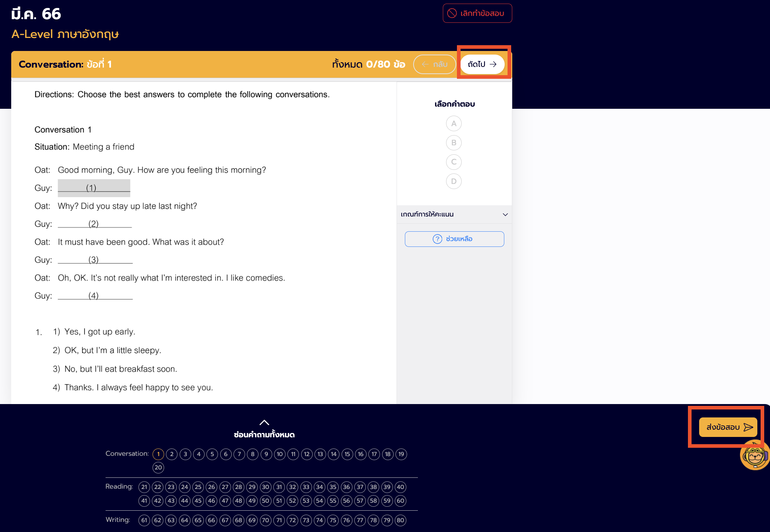Go to reading question 40

[400, 487]
